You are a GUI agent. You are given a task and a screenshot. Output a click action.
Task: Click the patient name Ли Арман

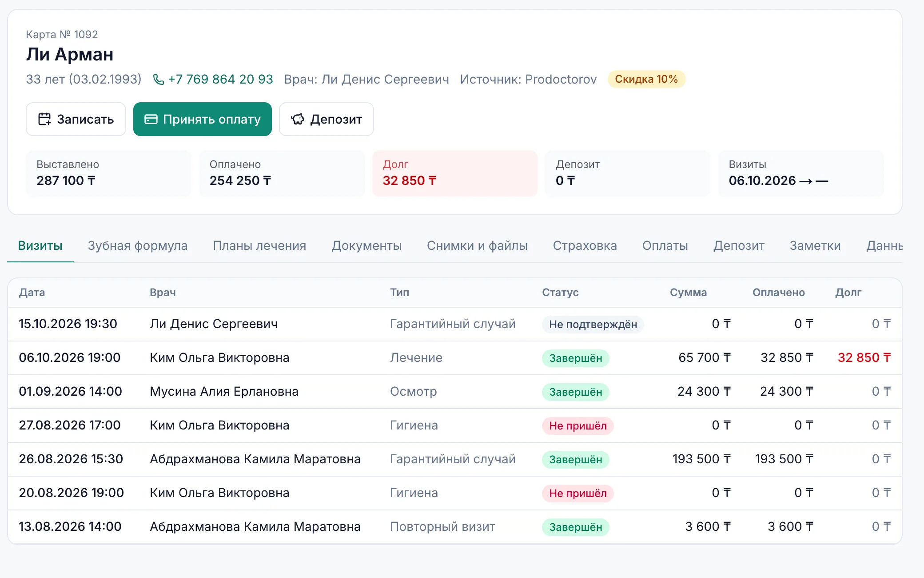(70, 54)
